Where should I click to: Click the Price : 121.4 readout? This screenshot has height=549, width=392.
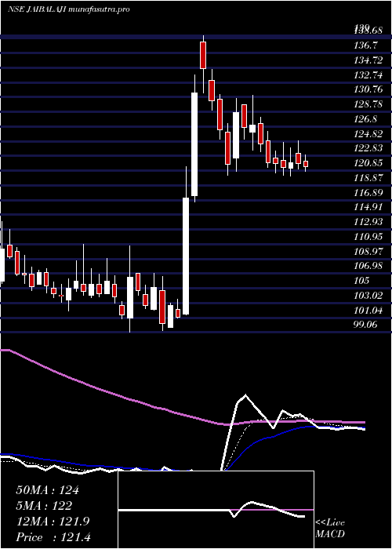[x=53, y=537]
